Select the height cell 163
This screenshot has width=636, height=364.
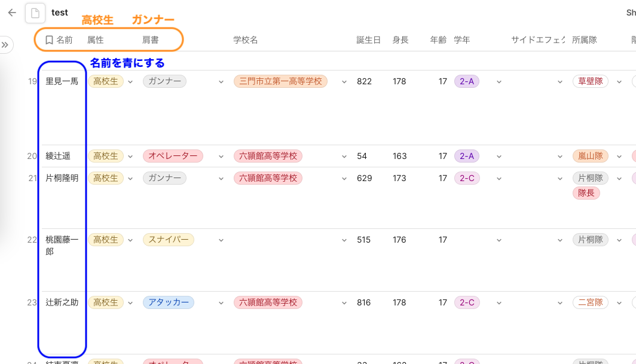[399, 156]
